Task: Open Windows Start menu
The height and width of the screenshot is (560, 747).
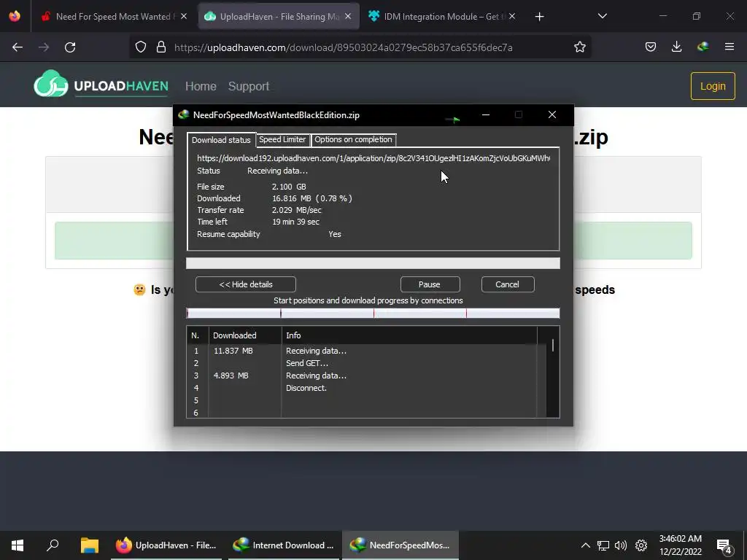Action: 18,545
